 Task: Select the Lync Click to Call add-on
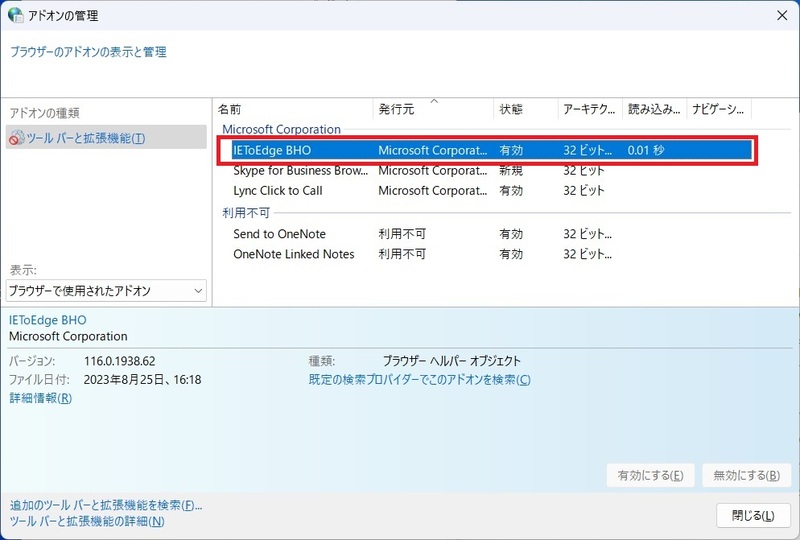[x=277, y=191]
